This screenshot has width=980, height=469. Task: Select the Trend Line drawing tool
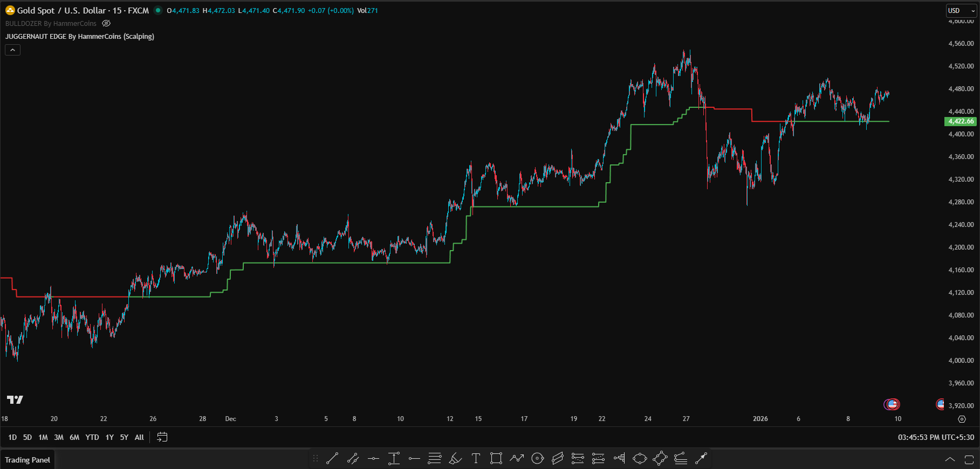[x=332, y=459]
